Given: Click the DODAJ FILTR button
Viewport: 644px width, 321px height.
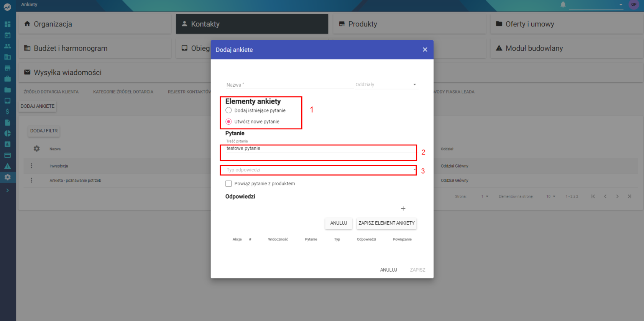Looking at the screenshot, I should [x=44, y=131].
